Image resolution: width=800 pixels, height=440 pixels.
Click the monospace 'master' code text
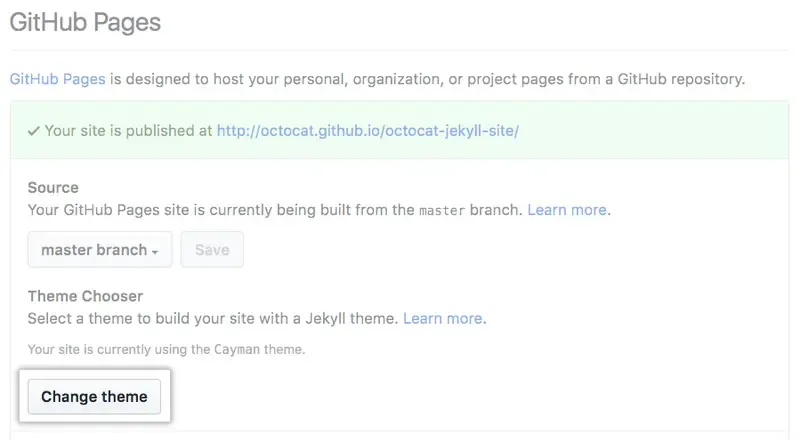(442, 210)
